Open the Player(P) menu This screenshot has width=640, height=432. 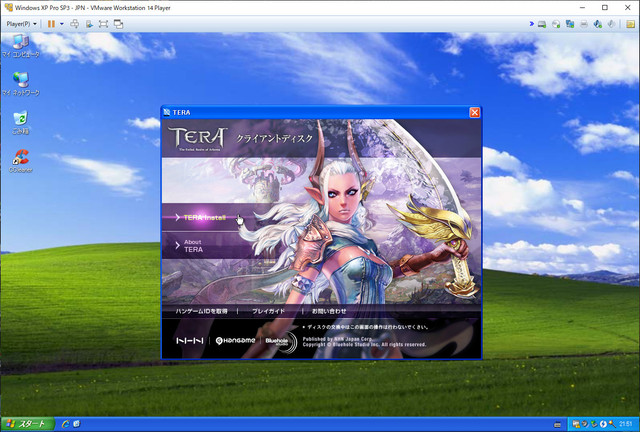click(21, 24)
